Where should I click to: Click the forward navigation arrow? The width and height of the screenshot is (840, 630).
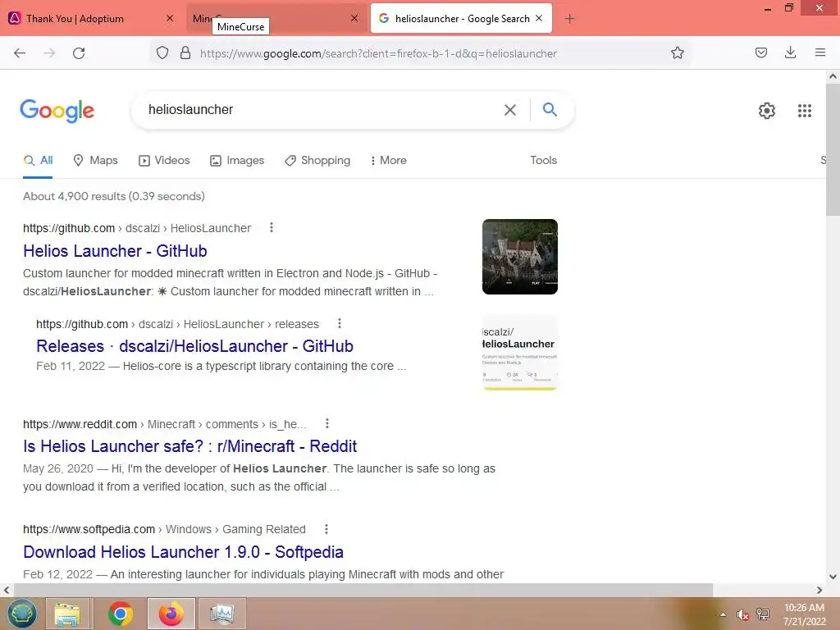[49, 53]
